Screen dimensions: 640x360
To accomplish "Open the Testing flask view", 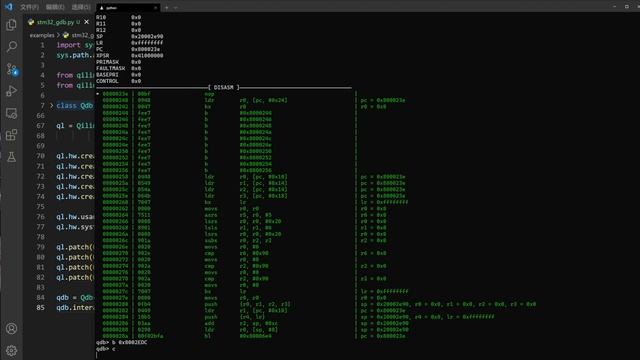I will pos(11,157).
